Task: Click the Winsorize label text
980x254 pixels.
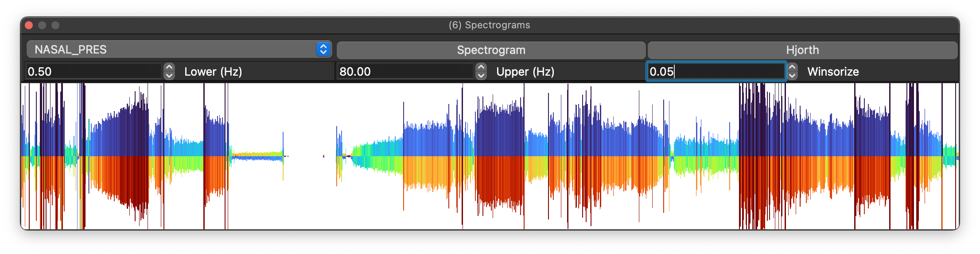Action: point(833,72)
